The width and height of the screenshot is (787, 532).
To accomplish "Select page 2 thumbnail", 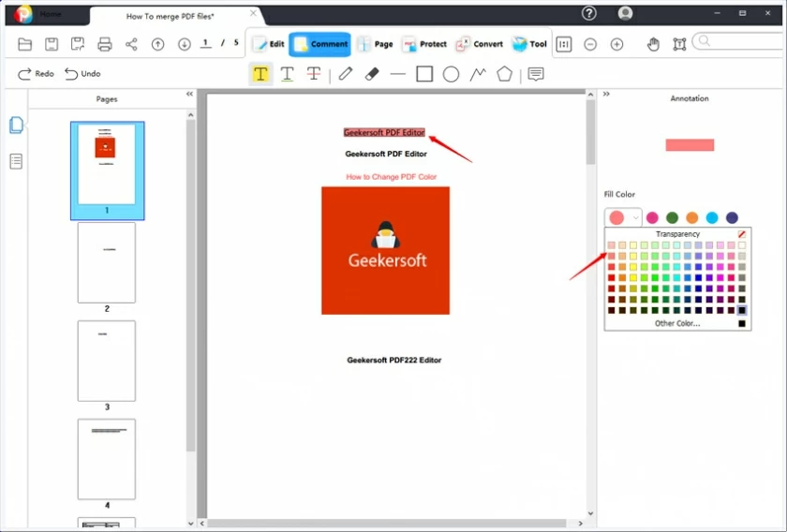I will (x=107, y=263).
